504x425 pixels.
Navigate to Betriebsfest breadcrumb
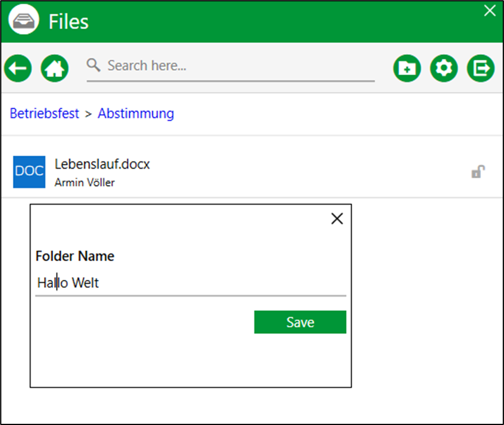point(44,113)
